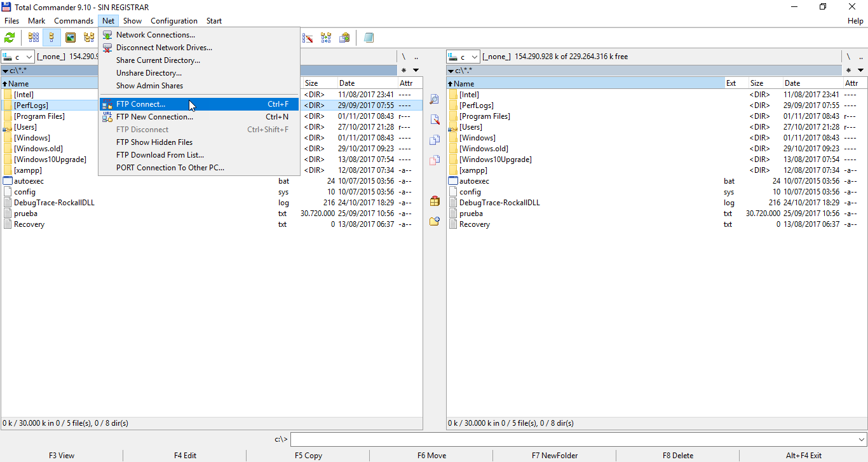Viewport: 868px width, 462px height.
Task: Click the New folder icon in middle bar
Action: (x=435, y=221)
